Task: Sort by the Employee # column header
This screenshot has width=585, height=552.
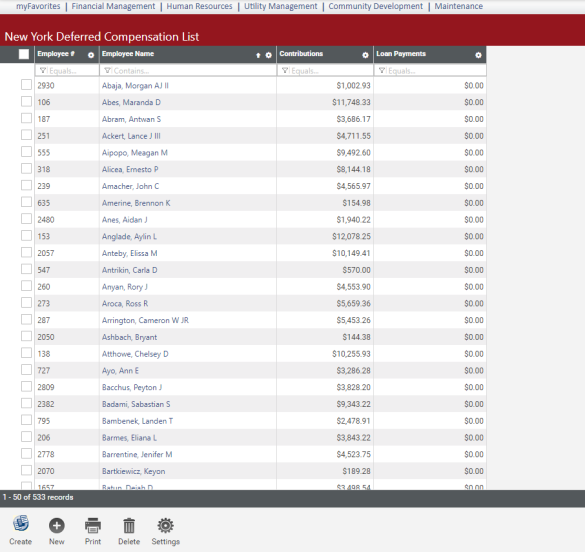Action: pos(56,54)
